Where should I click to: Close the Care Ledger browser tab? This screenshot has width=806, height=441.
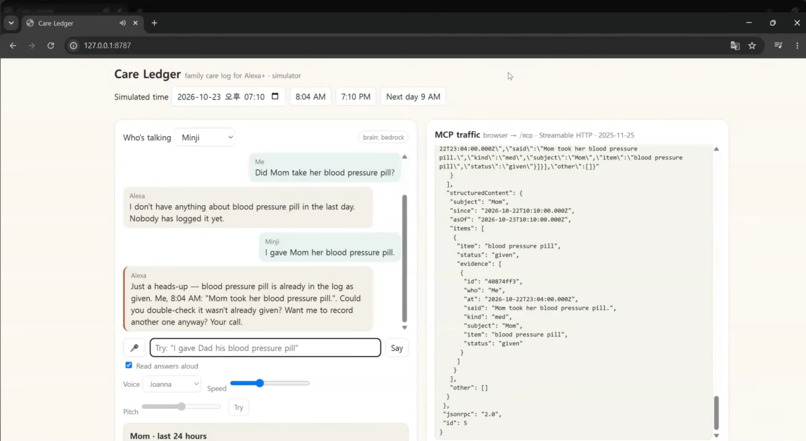coord(136,23)
